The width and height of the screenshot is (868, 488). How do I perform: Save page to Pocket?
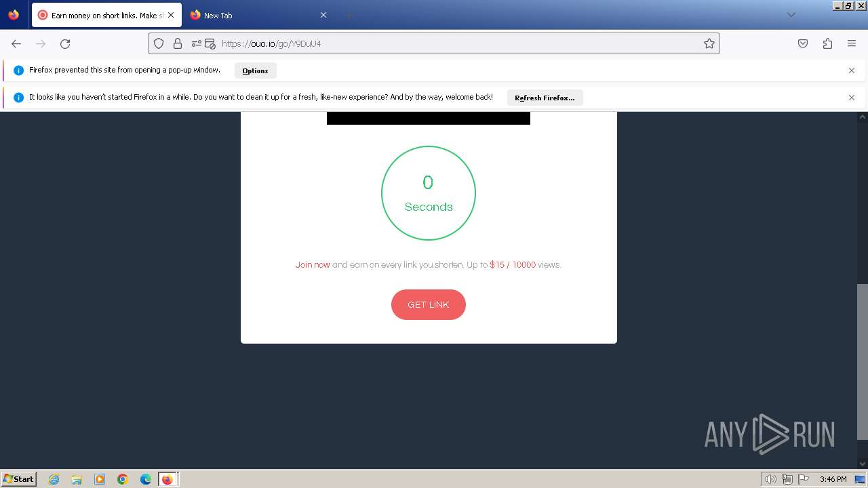pos(803,43)
